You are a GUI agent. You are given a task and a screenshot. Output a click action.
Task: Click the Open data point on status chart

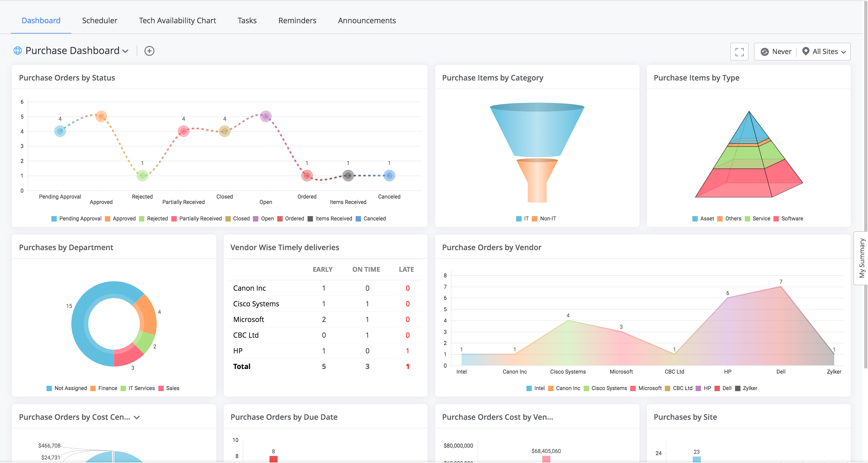click(x=266, y=116)
